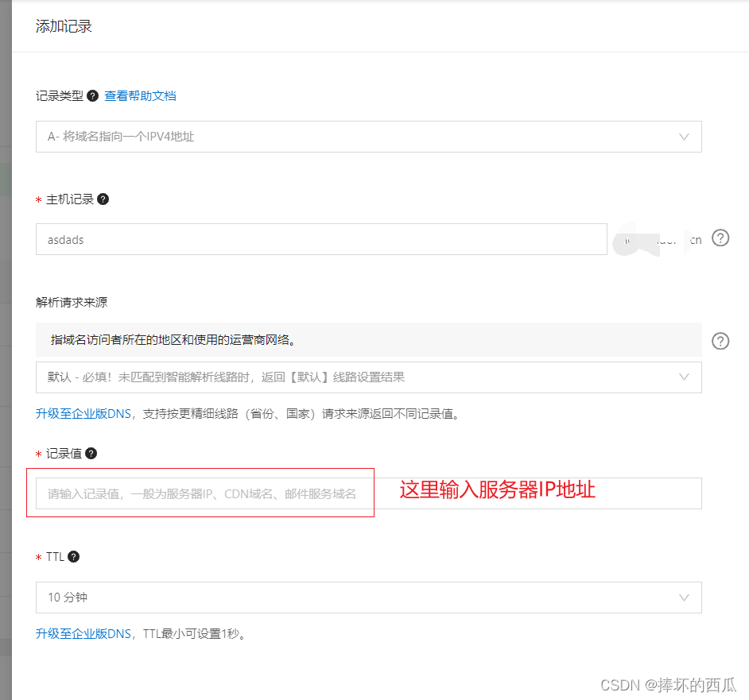Screen dimensions: 749x700
Task: Click the 主机记录 input field containing asdads
Action: [x=321, y=239]
